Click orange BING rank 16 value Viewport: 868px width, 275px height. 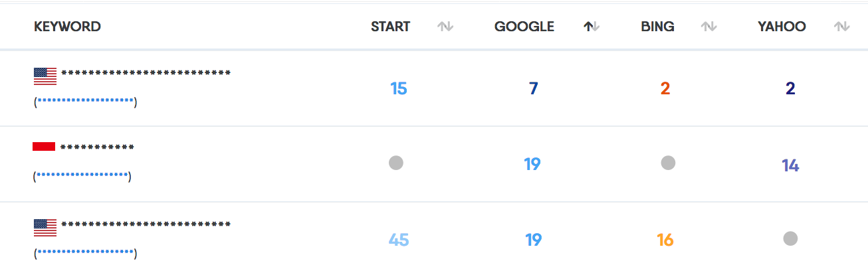click(x=665, y=240)
